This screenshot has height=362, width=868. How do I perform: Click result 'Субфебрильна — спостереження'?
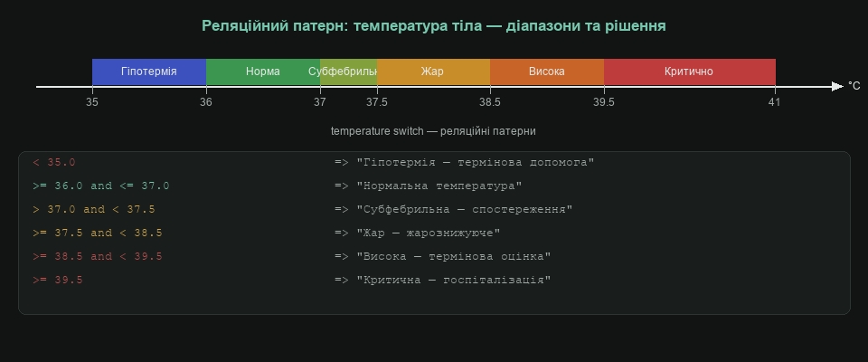[x=465, y=210]
